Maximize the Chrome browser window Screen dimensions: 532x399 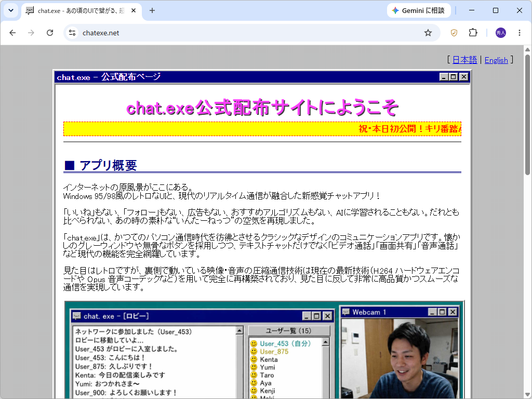(x=495, y=10)
